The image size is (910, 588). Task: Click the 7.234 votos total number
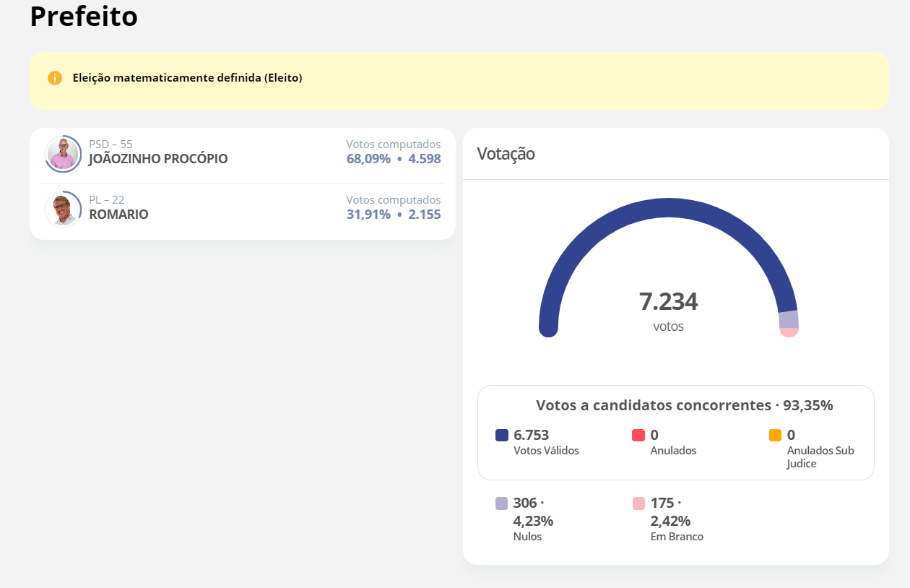(x=668, y=302)
